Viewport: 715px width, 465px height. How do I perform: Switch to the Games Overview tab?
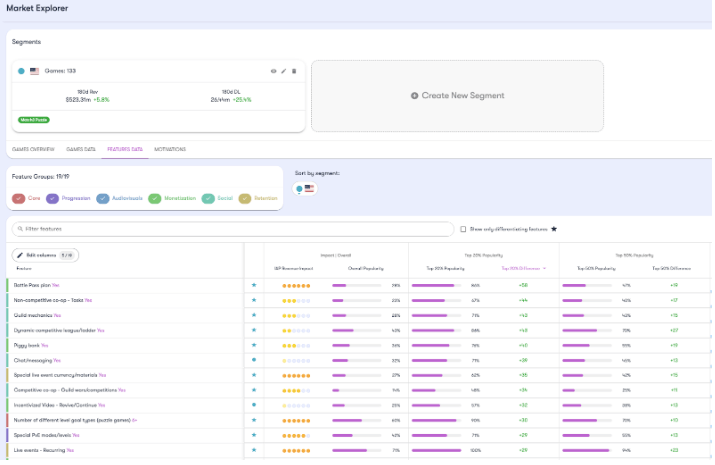click(x=33, y=148)
